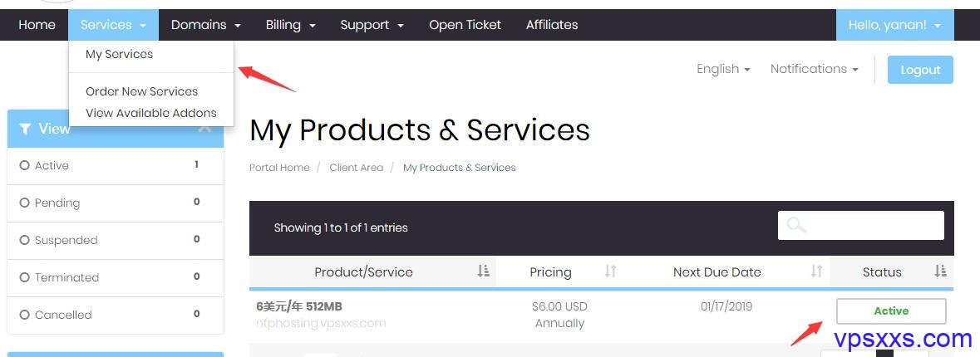This screenshot has width=980, height=357.
Task: Select Order New Services menu item
Action: click(x=142, y=92)
